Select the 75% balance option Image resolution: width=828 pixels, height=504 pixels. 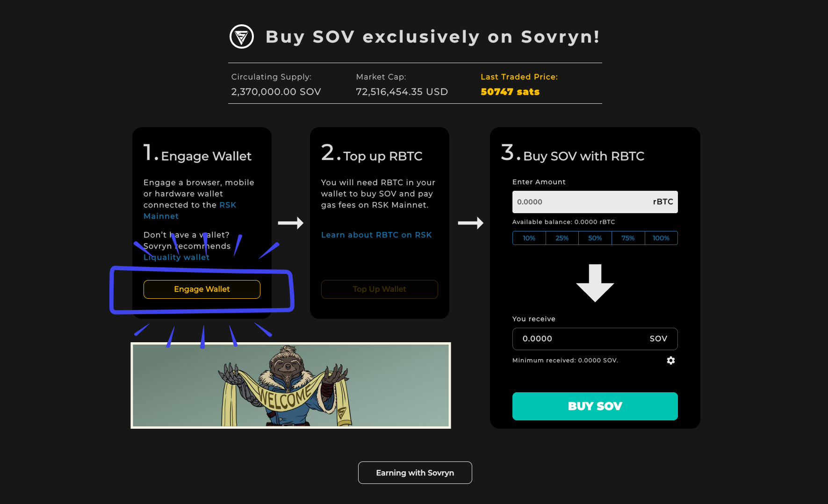click(628, 238)
